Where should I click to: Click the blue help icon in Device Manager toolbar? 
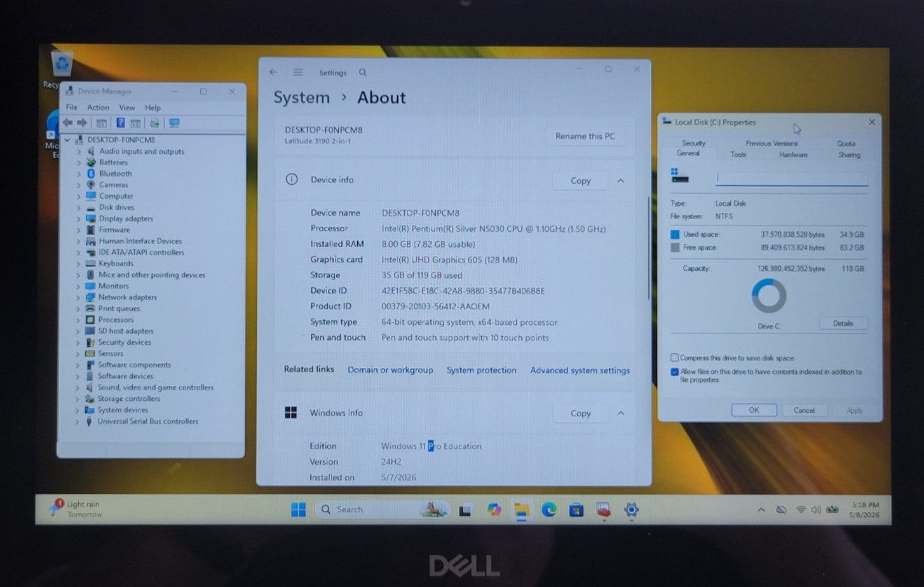coord(120,123)
